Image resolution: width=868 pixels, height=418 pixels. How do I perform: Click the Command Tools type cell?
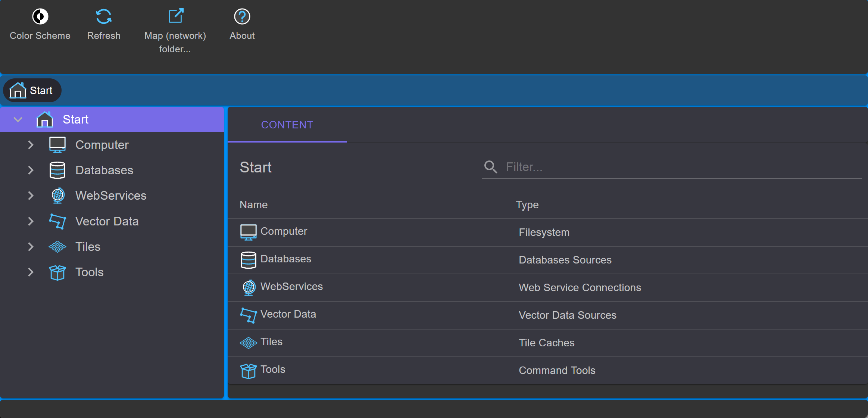click(x=557, y=371)
